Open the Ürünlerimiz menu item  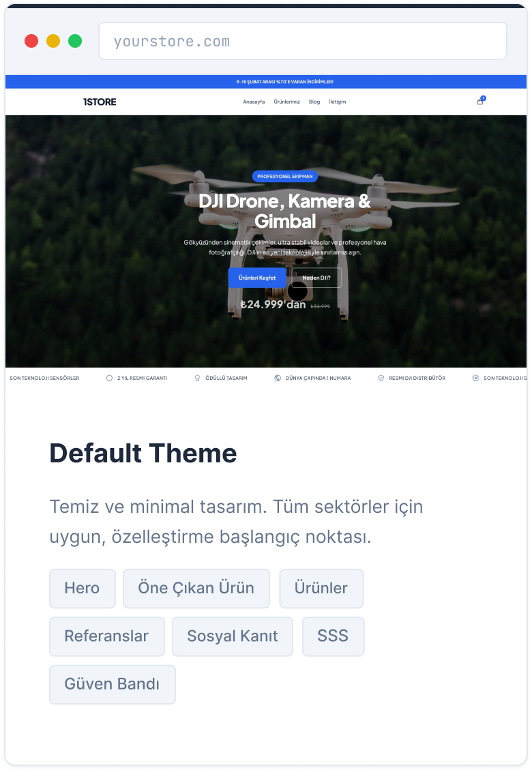point(286,102)
